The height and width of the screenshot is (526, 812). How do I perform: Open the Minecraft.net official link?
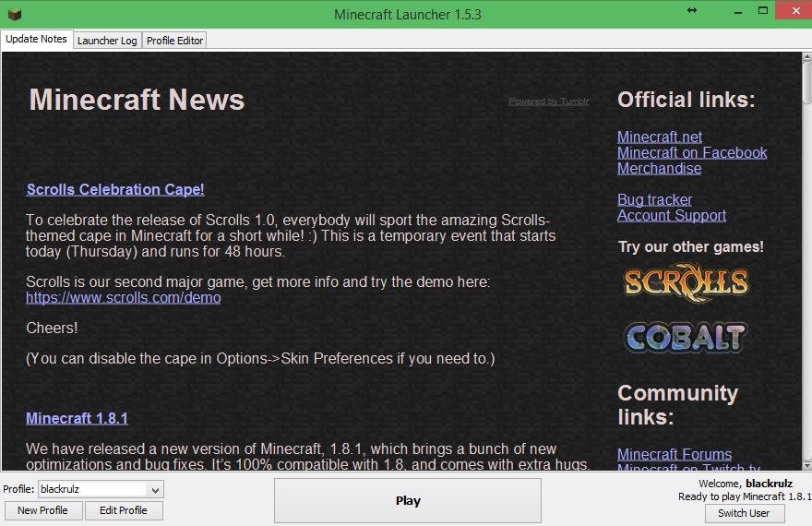pos(659,137)
